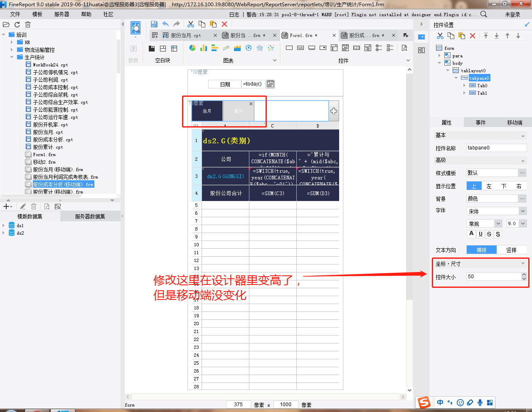Toggle underline font style button
Image resolution: width=532 pixels, height=412 pixels.
pyautogui.click(x=480, y=234)
